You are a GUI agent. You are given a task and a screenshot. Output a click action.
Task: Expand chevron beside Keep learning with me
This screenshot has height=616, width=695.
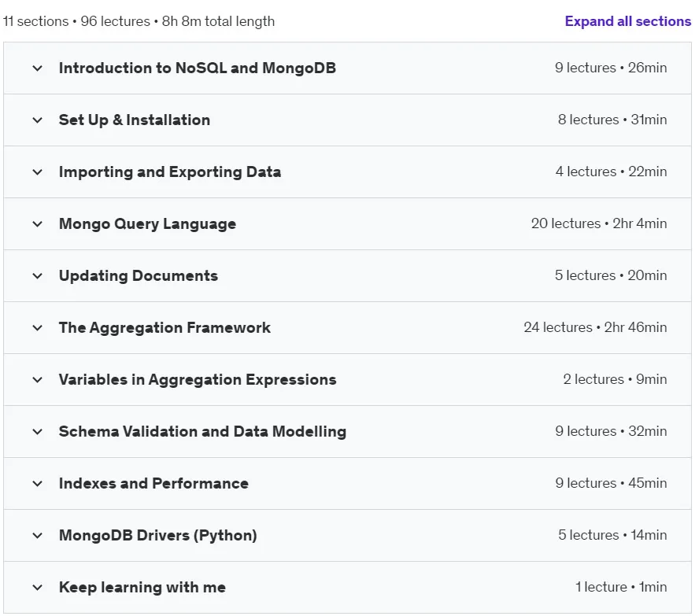point(38,588)
